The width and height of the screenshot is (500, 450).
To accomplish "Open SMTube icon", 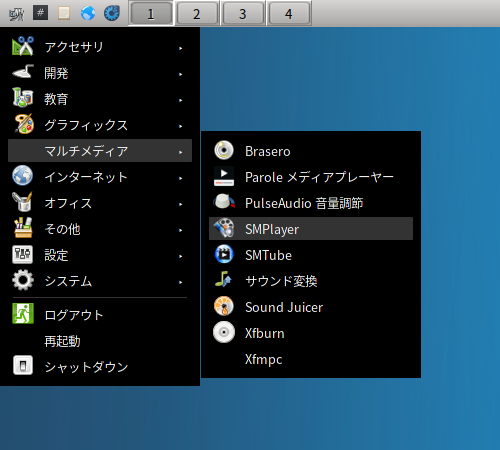I will (224, 254).
